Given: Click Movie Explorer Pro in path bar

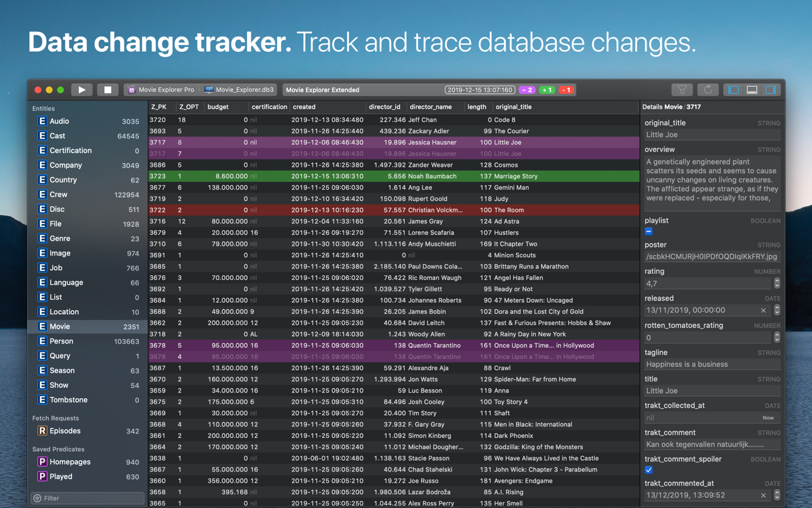Looking at the screenshot, I should click(162, 90).
